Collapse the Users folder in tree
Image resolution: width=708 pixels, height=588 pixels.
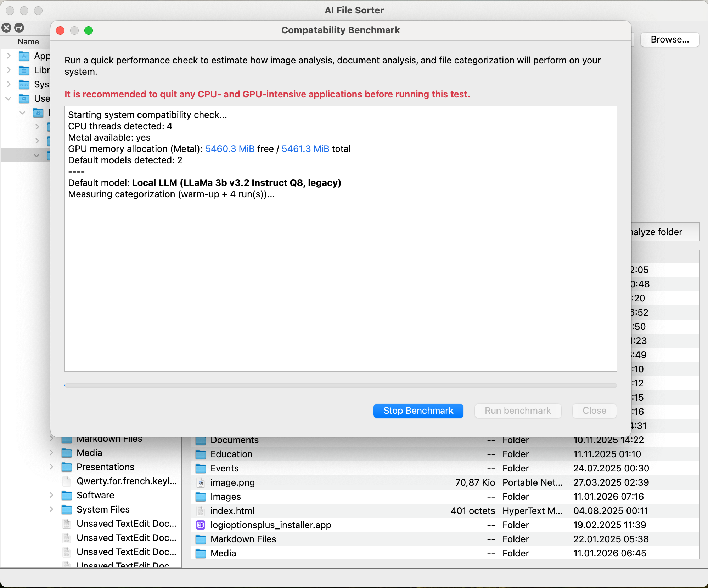tap(9, 98)
